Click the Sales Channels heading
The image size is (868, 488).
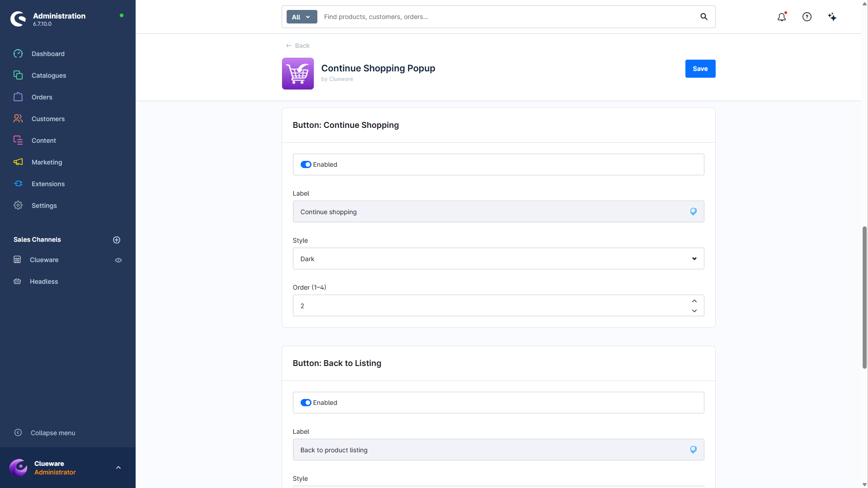pyautogui.click(x=37, y=239)
